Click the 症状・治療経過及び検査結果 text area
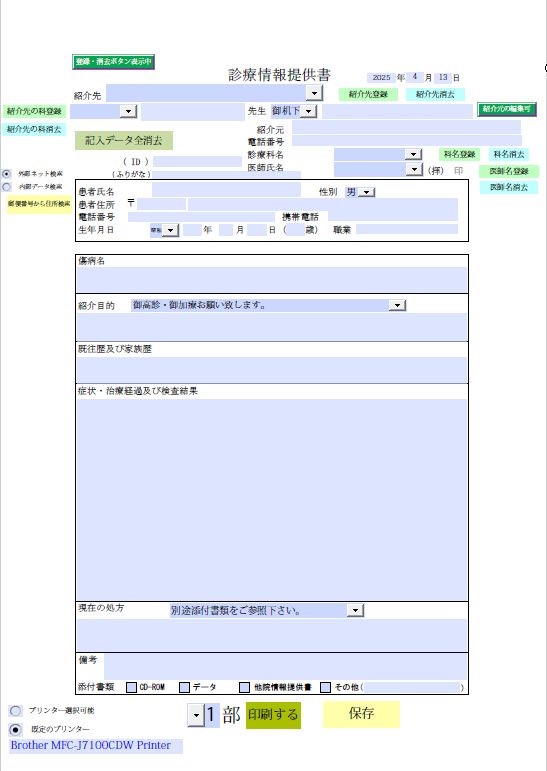Viewport: 547px width, 771px height. [272, 500]
